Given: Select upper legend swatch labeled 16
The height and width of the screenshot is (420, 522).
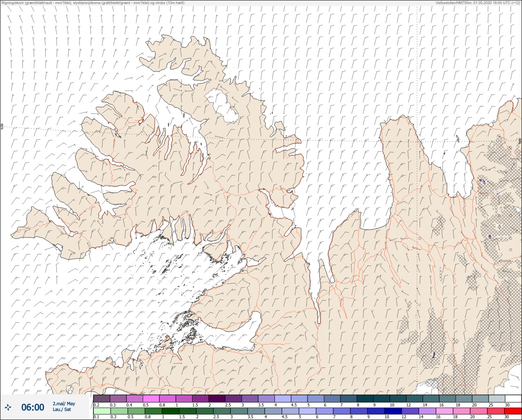Looking at the screenshot, I should tap(447, 398).
